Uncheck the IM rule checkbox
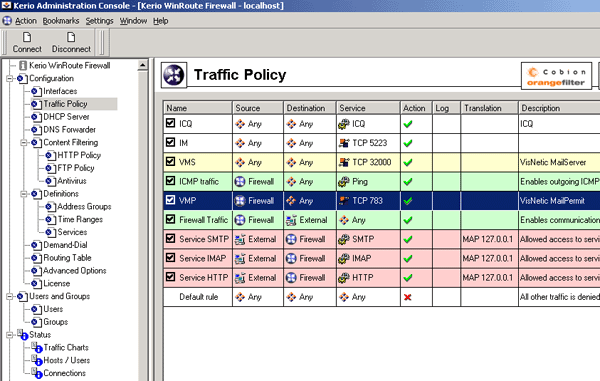 (x=171, y=142)
